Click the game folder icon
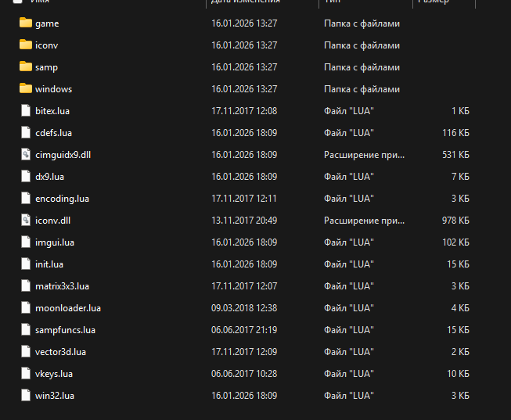Image resolution: width=511 pixels, height=420 pixels. pos(26,23)
